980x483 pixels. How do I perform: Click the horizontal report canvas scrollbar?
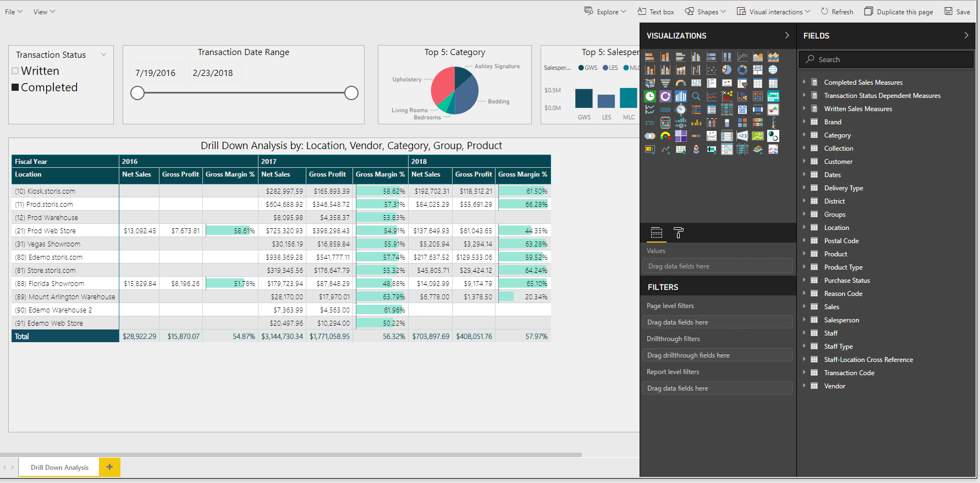click(291, 455)
